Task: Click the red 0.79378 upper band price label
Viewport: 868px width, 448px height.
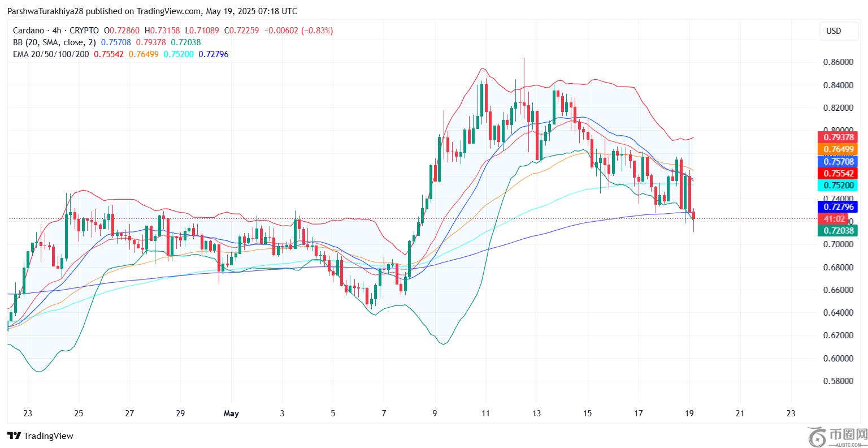Action: (837, 137)
